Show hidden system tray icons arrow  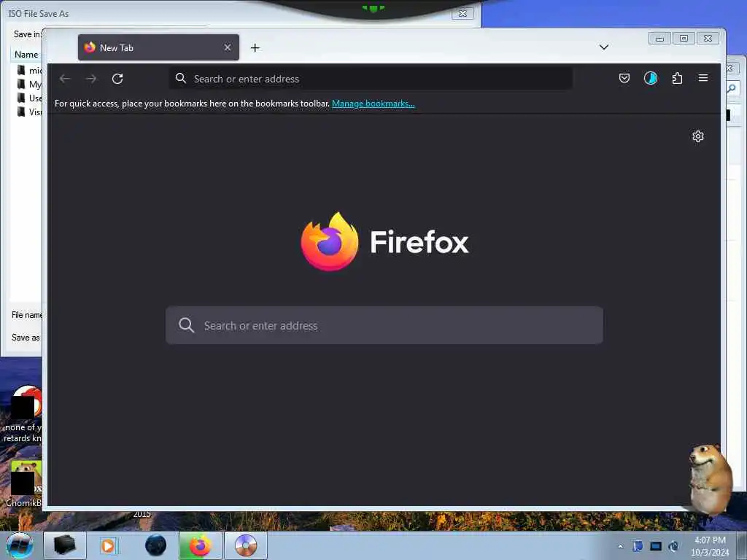coord(620,546)
